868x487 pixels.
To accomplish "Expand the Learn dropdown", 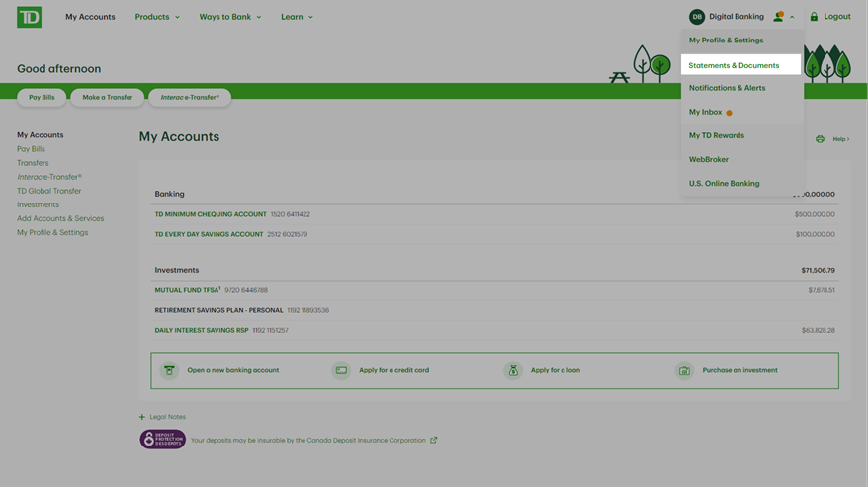I will 297,17.
